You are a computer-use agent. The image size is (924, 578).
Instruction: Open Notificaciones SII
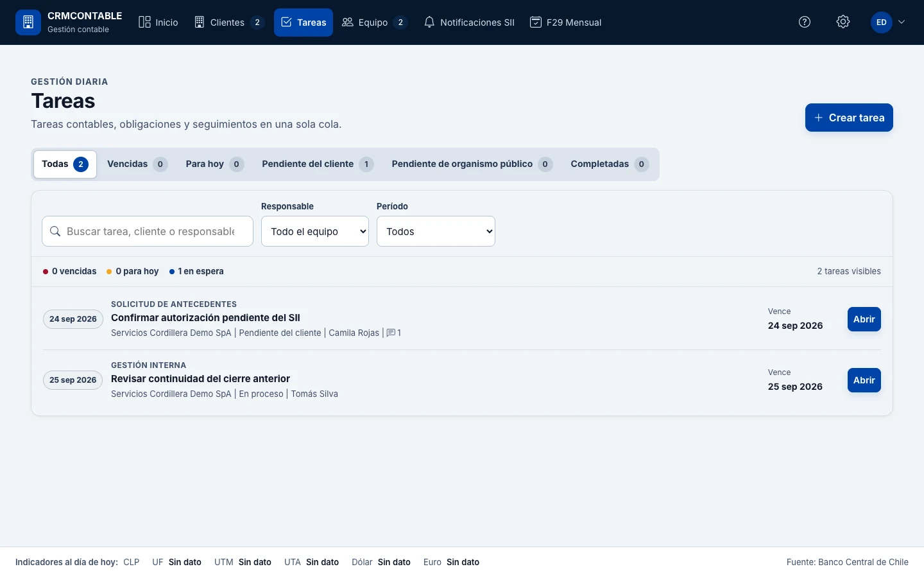(x=469, y=22)
